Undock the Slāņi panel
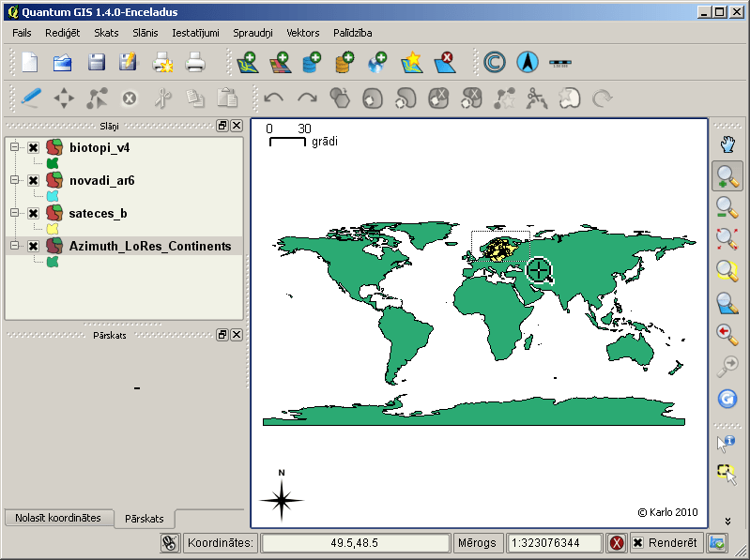 (x=222, y=126)
